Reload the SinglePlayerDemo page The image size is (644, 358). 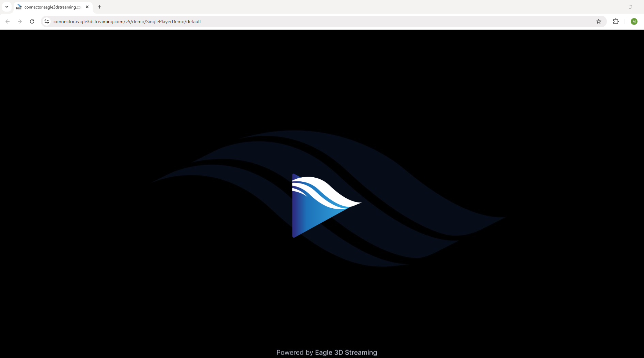coord(32,21)
